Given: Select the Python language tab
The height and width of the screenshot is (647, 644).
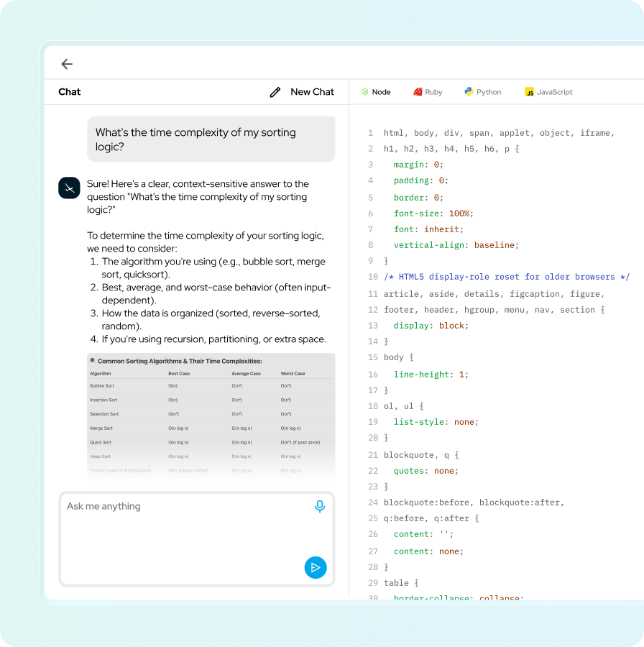Looking at the screenshot, I should [x=483, y=92].
